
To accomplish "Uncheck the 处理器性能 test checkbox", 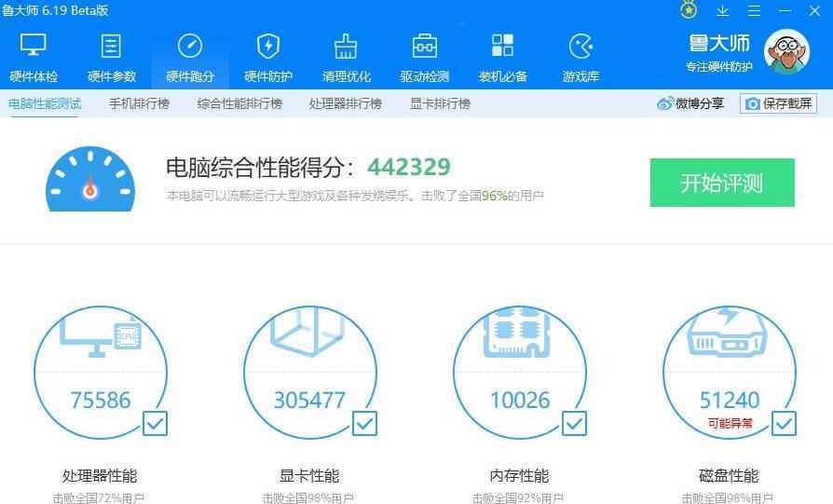I will pyautogui.click(x=155, y=423).
